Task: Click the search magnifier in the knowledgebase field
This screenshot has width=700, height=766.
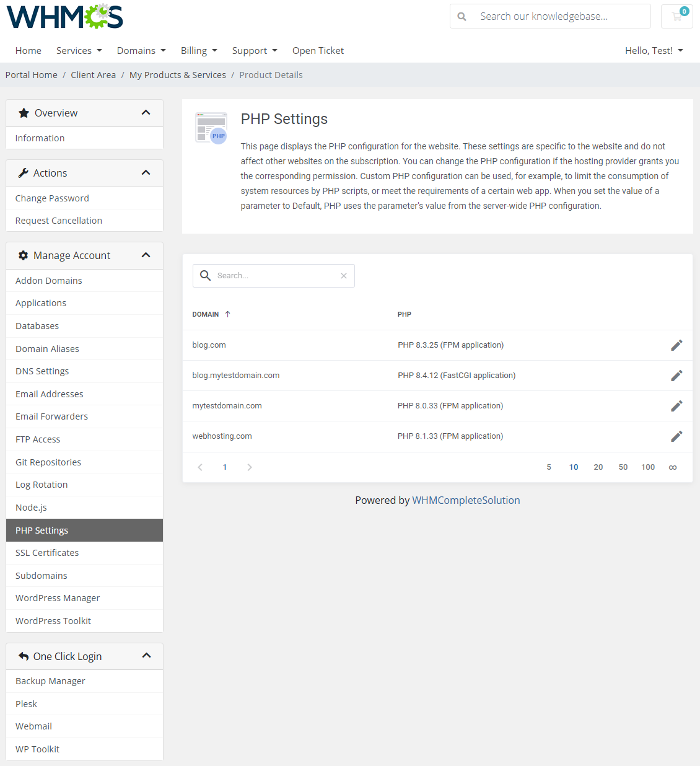Action: [462, 16]
